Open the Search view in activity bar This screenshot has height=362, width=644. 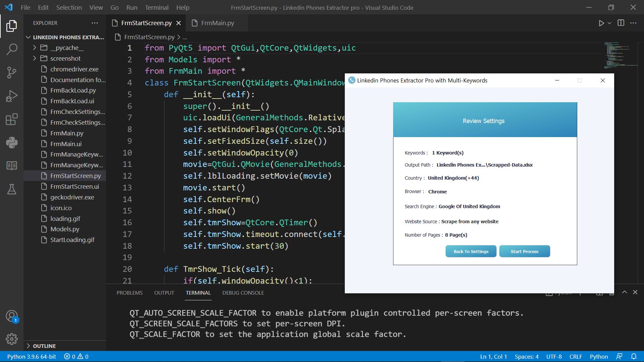click(x=12, y=49)
